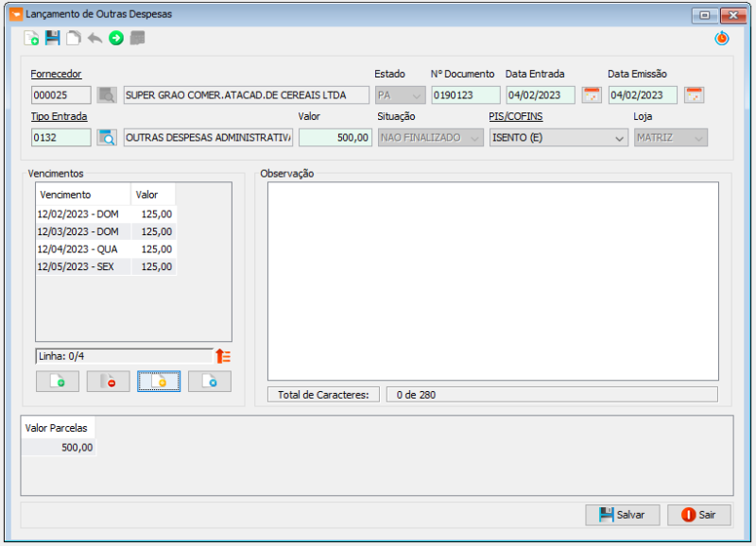The image size is (756, 546).
Task: Click the new record toolbar icon
Action: tap(31, 39)
